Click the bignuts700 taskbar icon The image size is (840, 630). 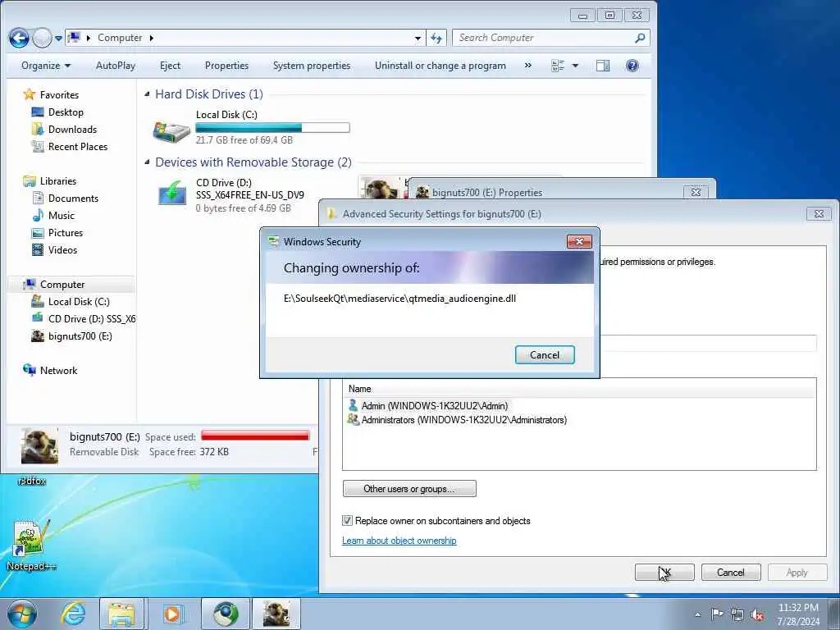[276, 614]
